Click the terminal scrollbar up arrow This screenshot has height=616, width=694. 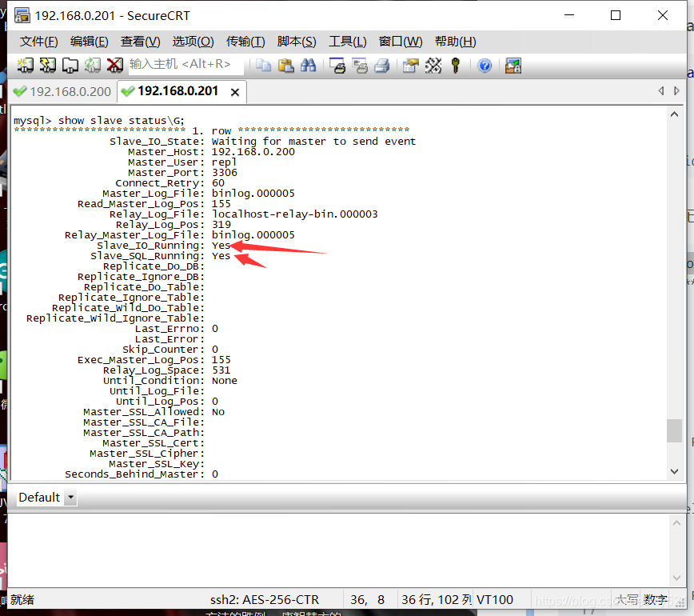[x=674, y=114]
